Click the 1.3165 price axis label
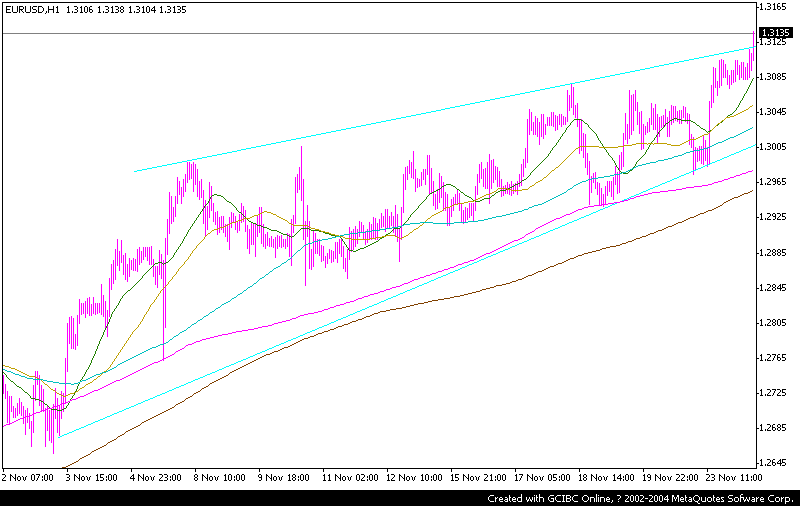The width and height of the screenshot is (800, 506). pos(774,7)
